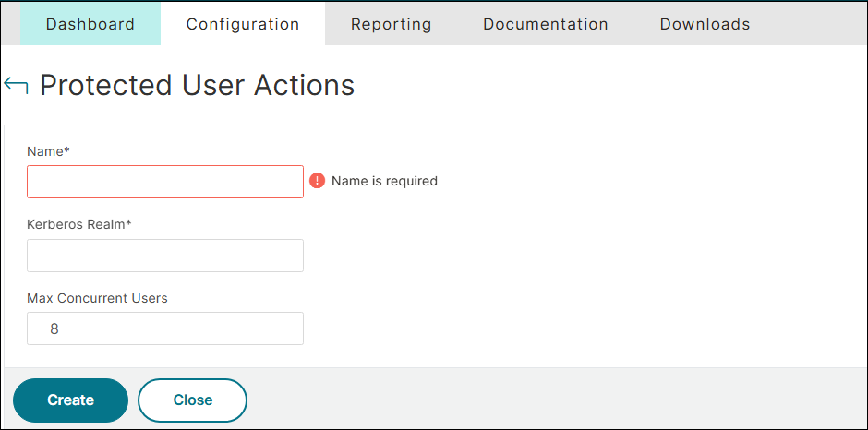The height and width of the screenshot is (430, 868).
Task: Click into the Kerberos Realm text box
Action: (x=165, y=256)
